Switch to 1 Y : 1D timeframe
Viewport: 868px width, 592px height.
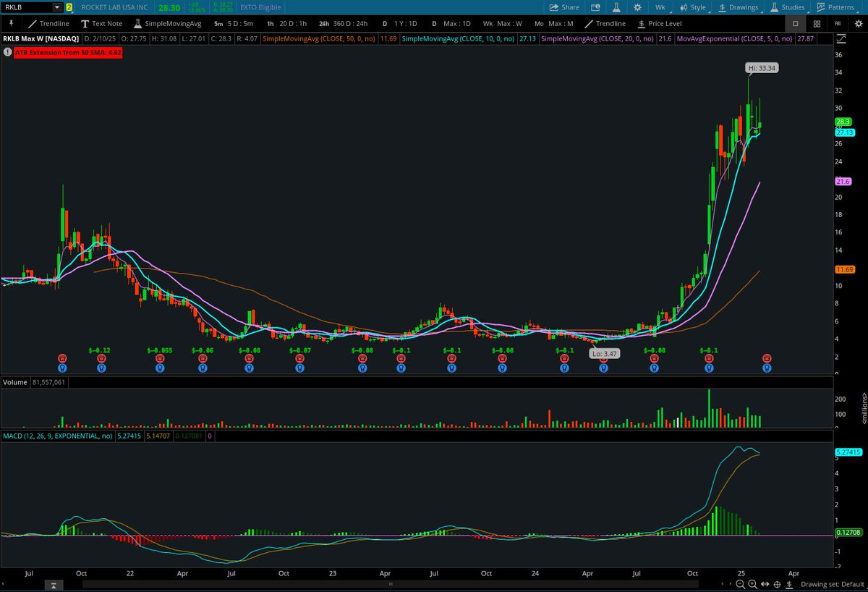(399, 23)
